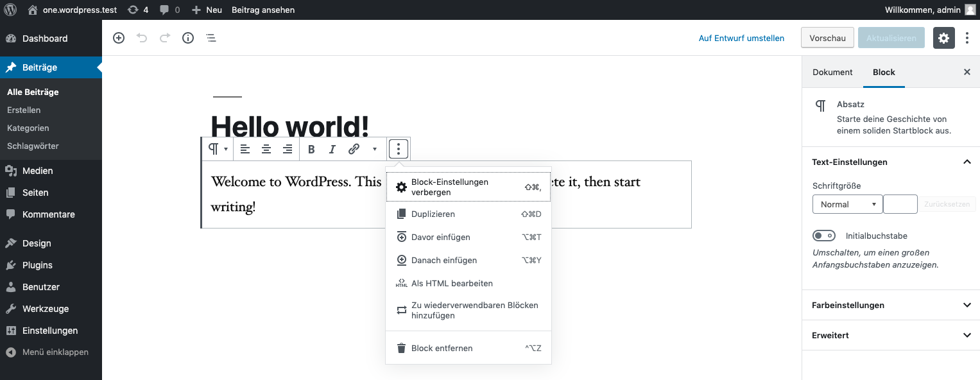This screenshot has width=980, height=380.
Task: Select Zu wiederverwendbaren Blöcken hinzufügen
Action: pos(469,310)
